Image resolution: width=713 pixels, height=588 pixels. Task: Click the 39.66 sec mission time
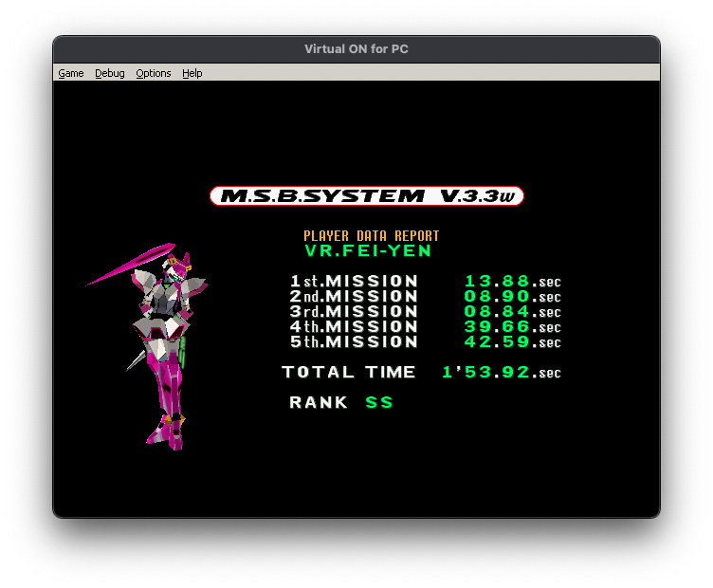[x=512, y=326]
